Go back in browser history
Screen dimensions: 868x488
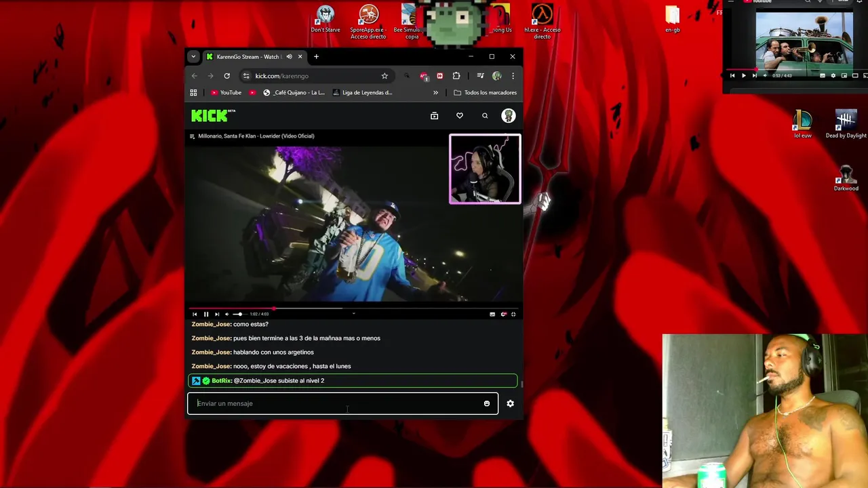point(195,76)
